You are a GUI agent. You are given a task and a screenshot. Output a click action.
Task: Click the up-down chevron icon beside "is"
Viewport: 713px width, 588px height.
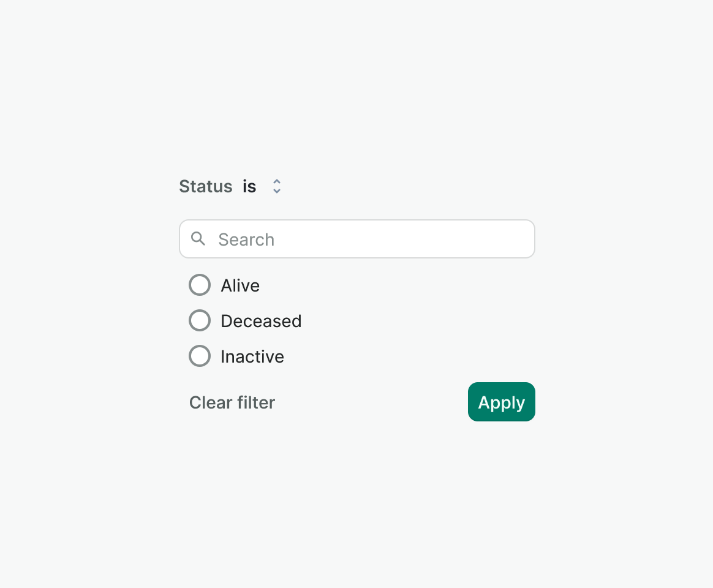277,186
